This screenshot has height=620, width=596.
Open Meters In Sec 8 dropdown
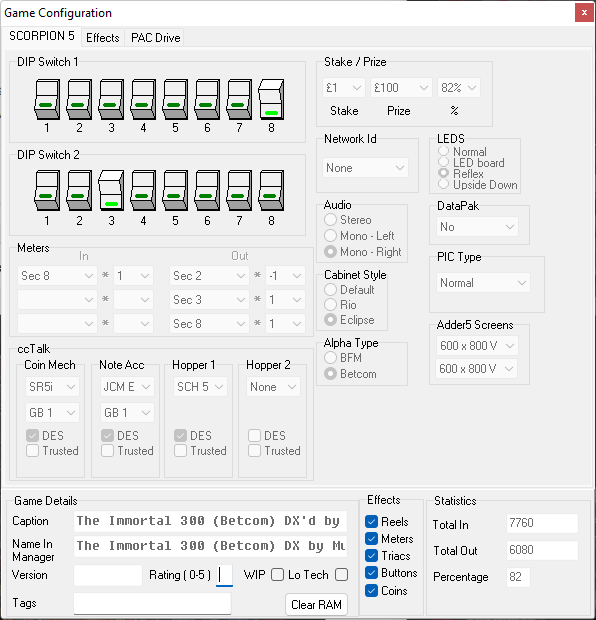pos(57,276)
